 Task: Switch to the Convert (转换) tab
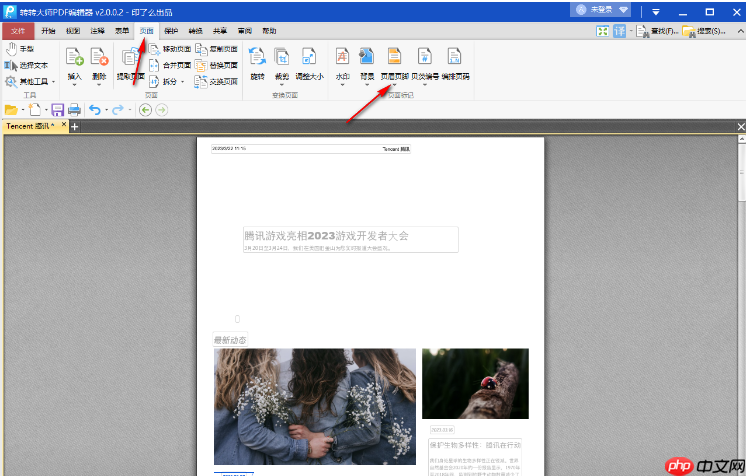tap(196, 31)
